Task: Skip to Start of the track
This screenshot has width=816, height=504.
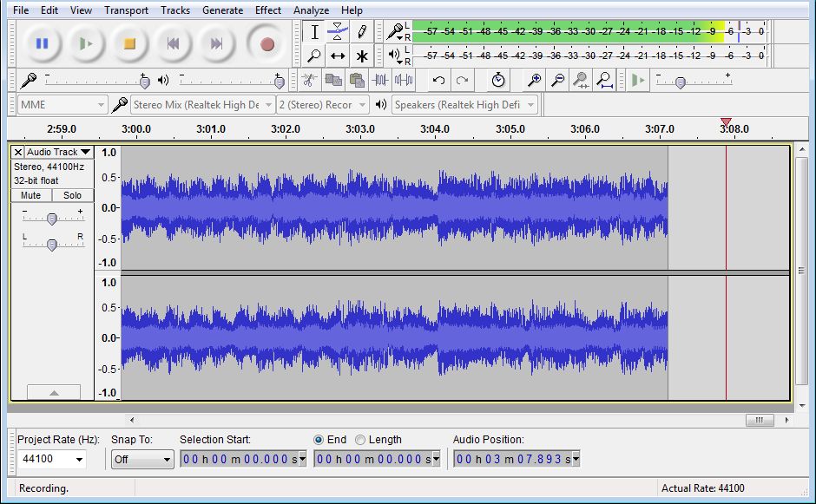Action: pos(174,43)
